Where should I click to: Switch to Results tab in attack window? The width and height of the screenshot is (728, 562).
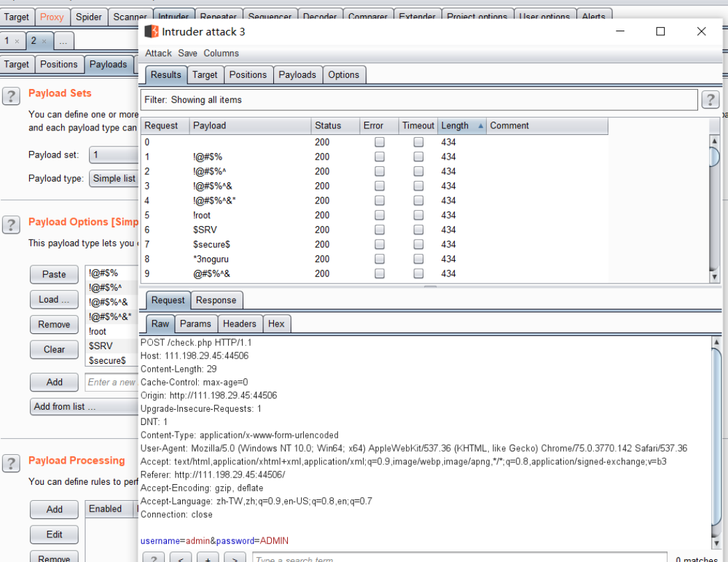pyautogui.click(x=166, y=74)
